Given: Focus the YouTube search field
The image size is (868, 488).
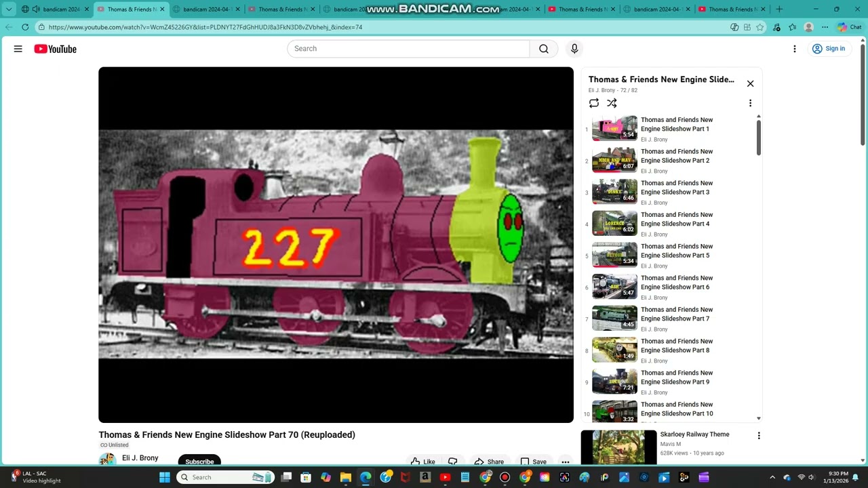Looking at the screenshot, I should point(408,49).
